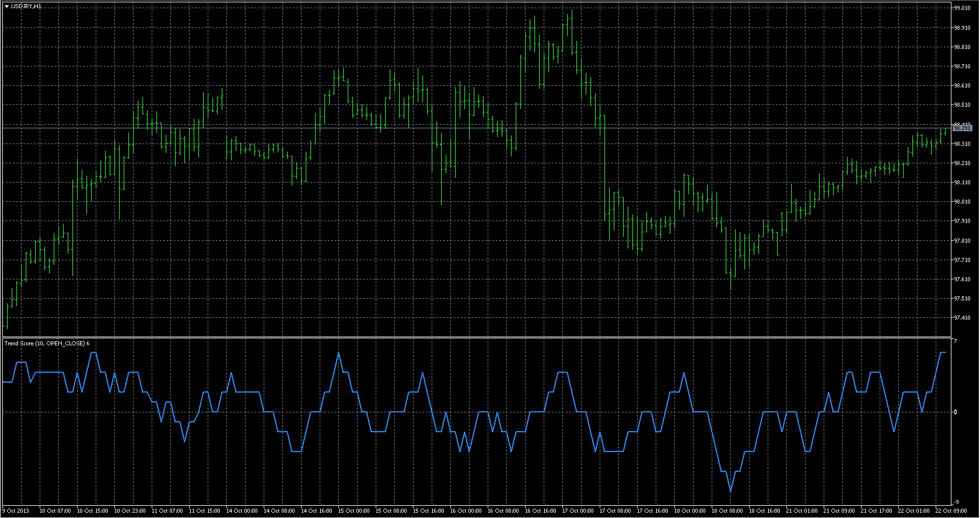Click the 99.010 price scale label
980x518 pixels.
[962, 8]
